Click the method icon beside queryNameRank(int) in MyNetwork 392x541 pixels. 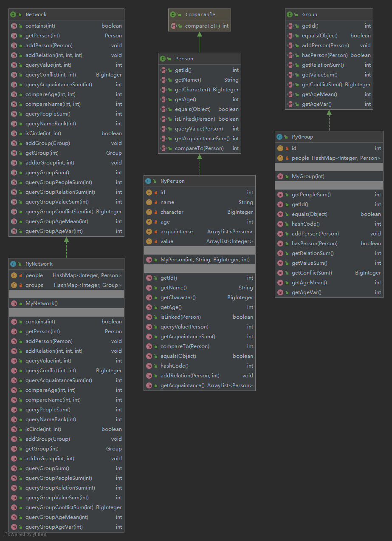pyautogui.click(x=14, y=419)
